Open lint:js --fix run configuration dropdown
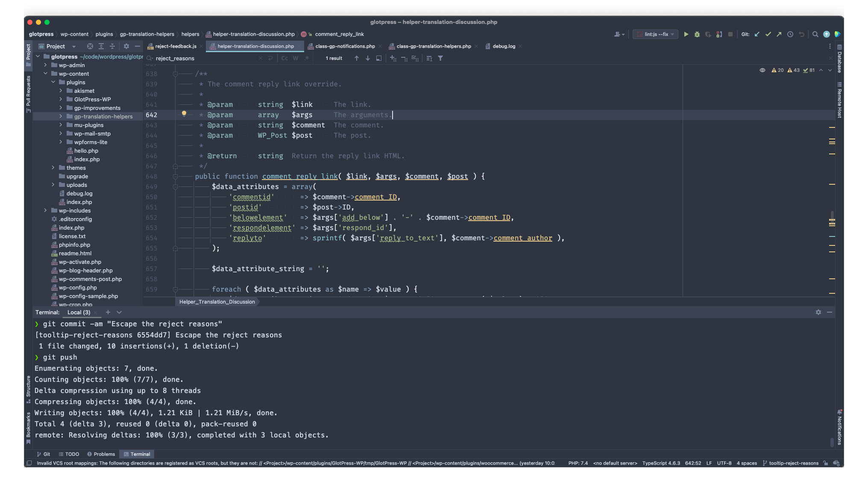Viewport: 868px width, 499px height. click(x=656, y=34)
